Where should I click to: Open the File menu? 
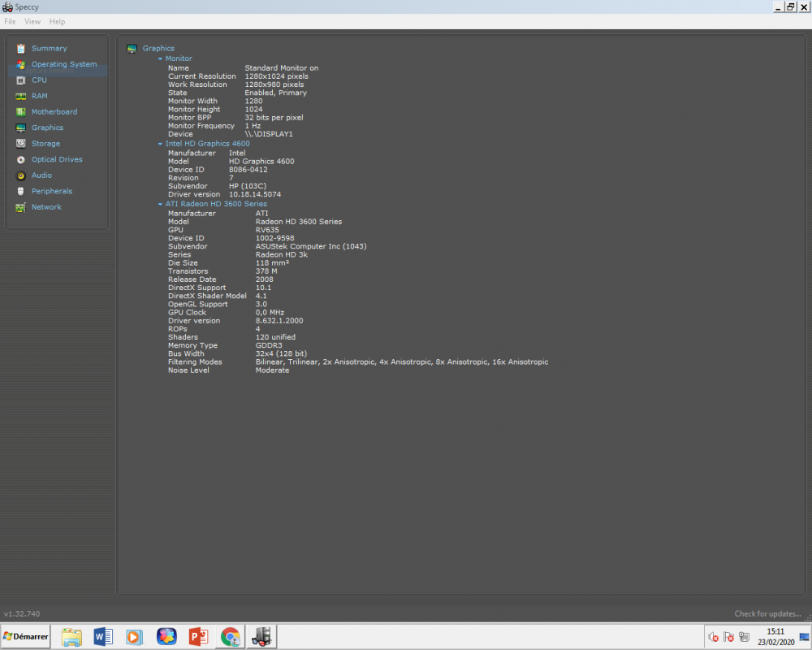[x=10, y=21]
